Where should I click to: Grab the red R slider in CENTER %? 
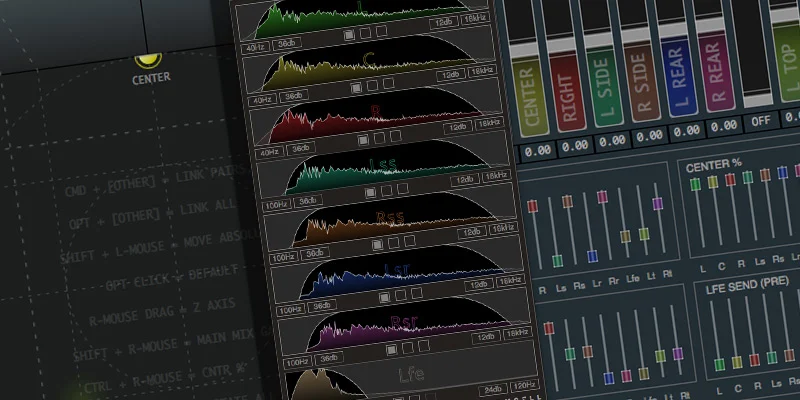click(730, 180)
